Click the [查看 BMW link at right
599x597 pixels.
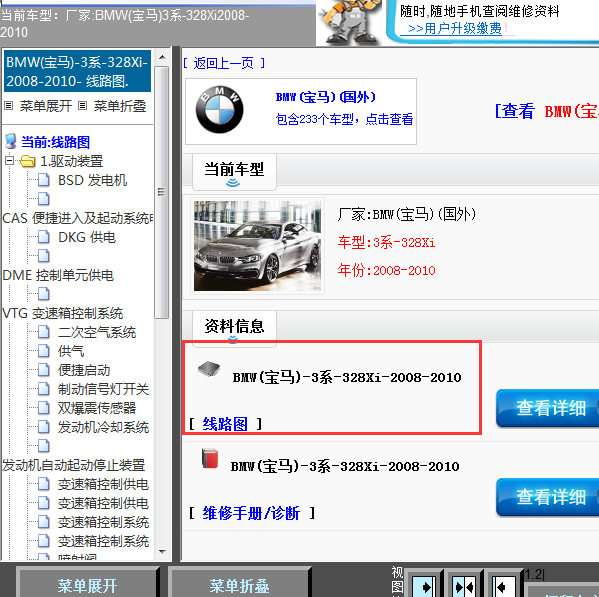click(547, 112)
